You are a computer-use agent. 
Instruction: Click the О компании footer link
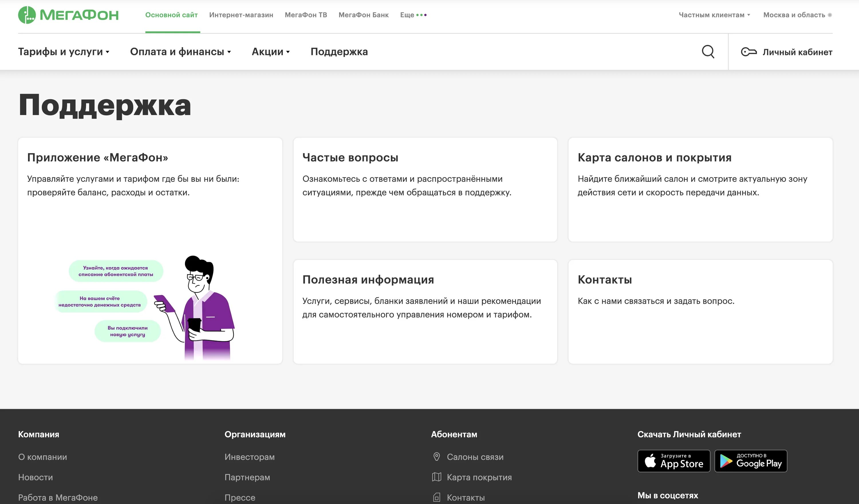point(43,456)
